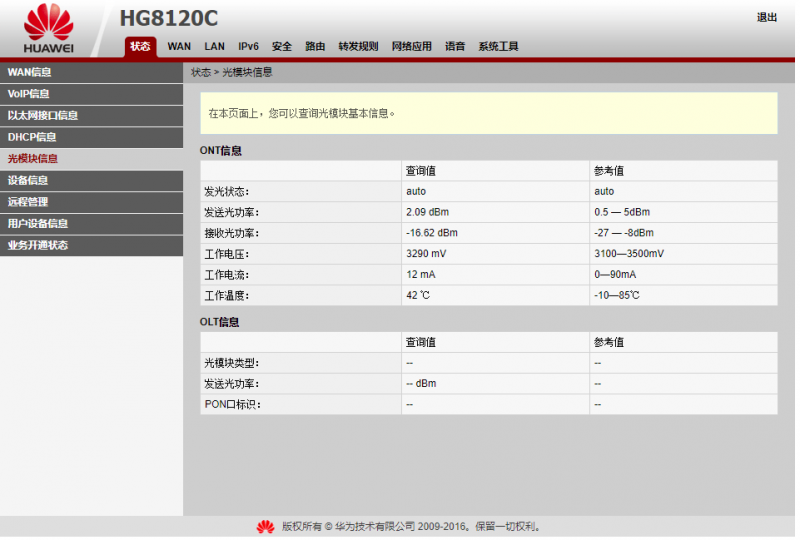Click the ONT table 查询值 column header
The height and width of the screenshot is (540, 800).
coord(421,171)
